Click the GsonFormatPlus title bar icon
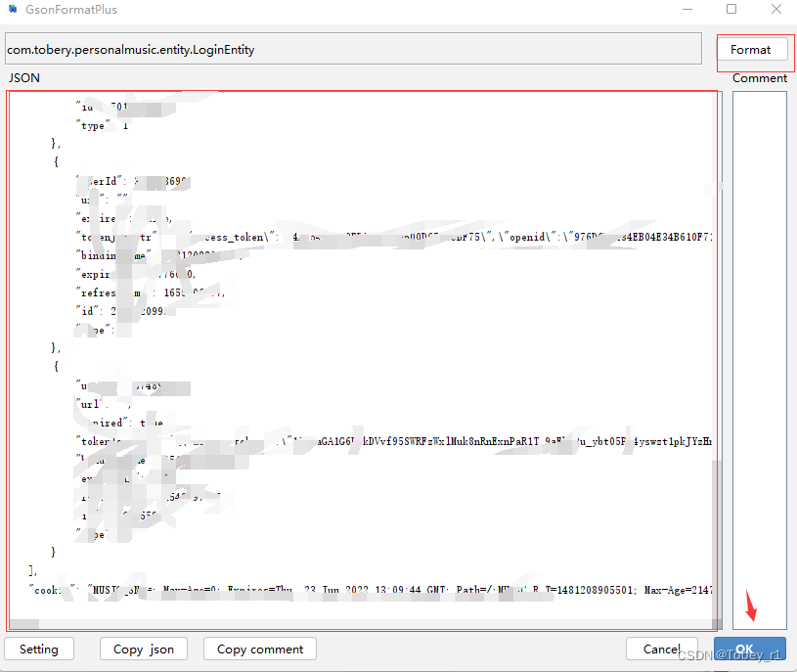This screenshot has height=672, width=797. coord(14,9)
